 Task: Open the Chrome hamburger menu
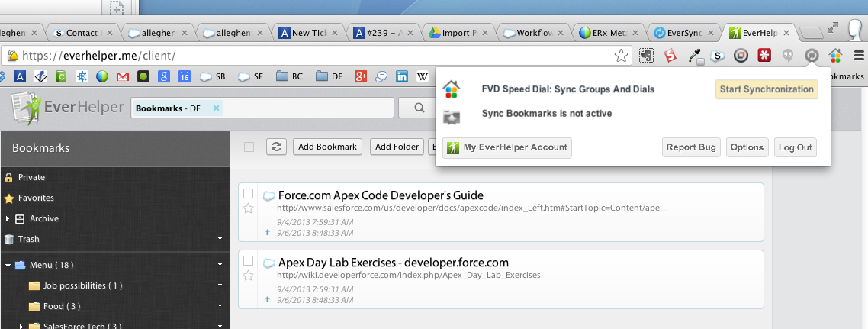tap(859, 56)
